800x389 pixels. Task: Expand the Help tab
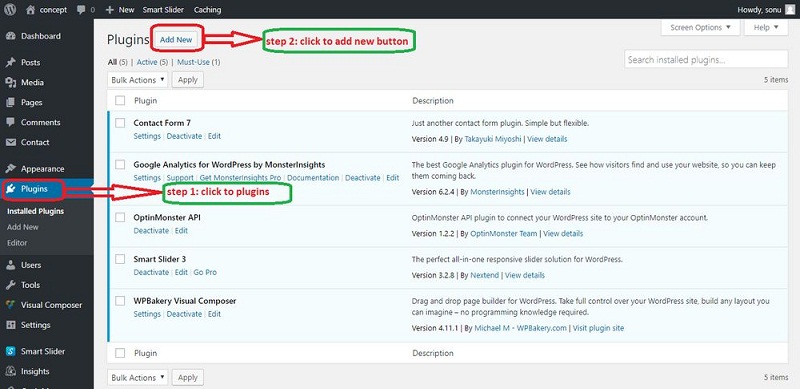click(x=766, y=28)
